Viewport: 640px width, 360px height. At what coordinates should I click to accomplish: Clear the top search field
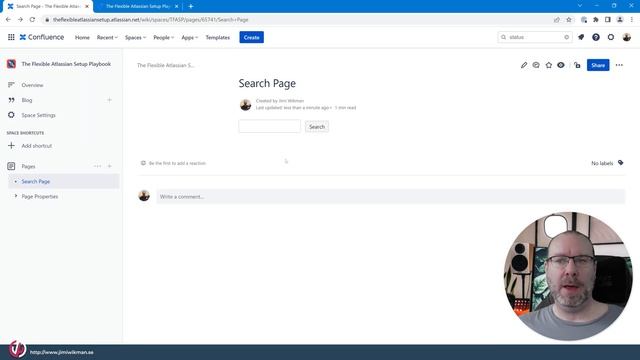point(566,37)
